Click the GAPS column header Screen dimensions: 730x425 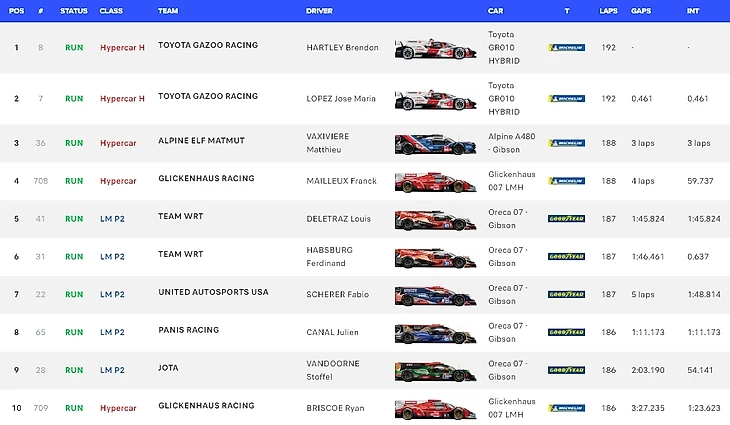click(x=641, y=11)
